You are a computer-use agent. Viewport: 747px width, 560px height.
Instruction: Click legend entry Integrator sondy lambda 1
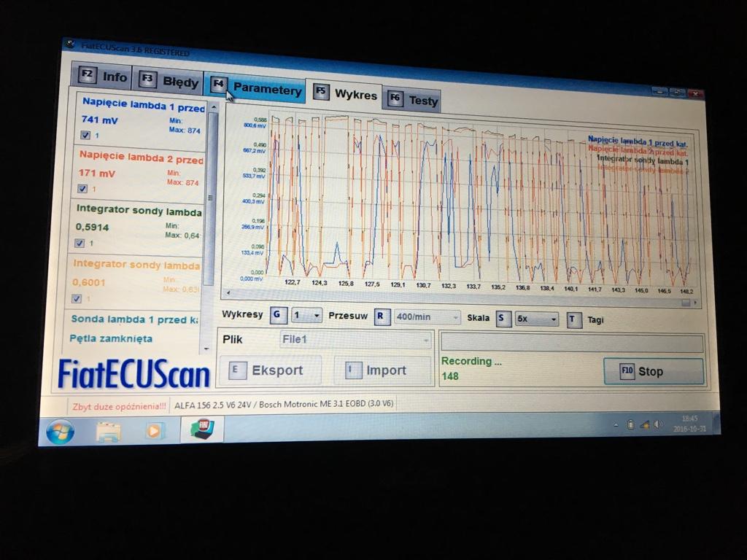tap(642, 160)
